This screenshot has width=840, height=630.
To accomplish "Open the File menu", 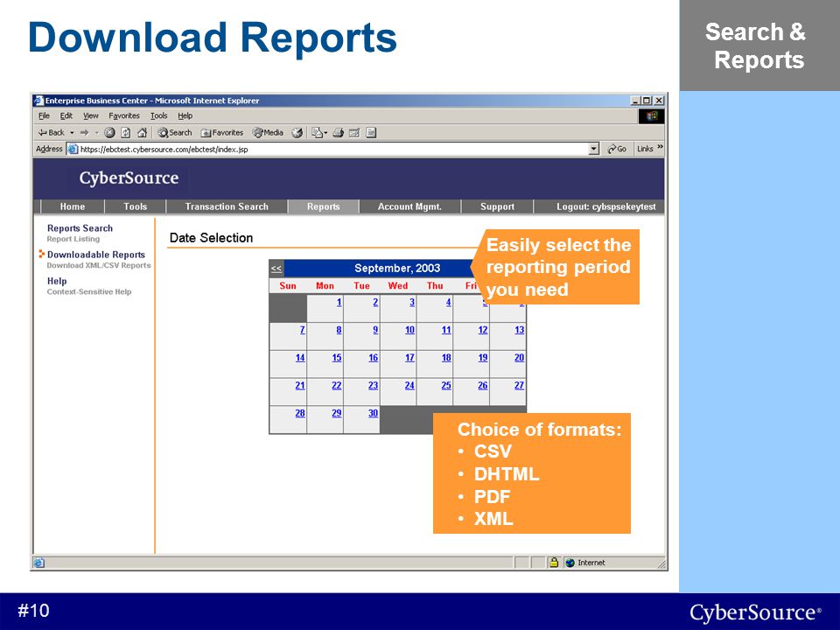I will coord(44,115).
